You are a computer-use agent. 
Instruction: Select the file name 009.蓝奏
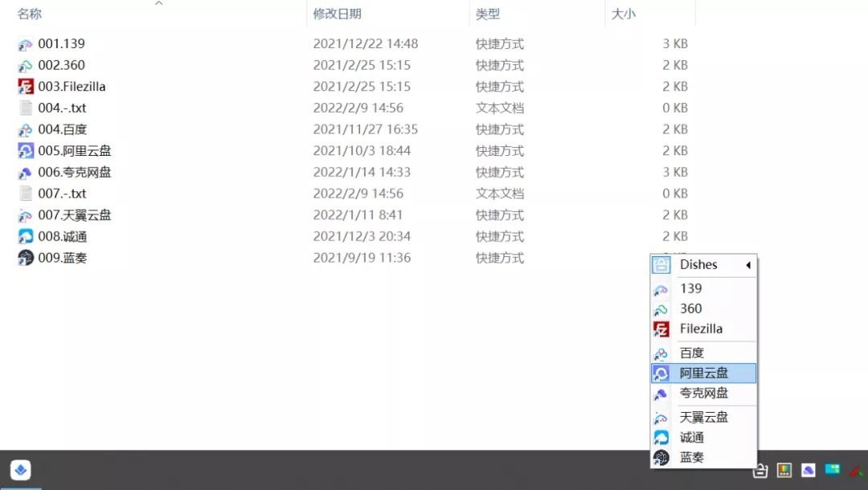[63, 259]
